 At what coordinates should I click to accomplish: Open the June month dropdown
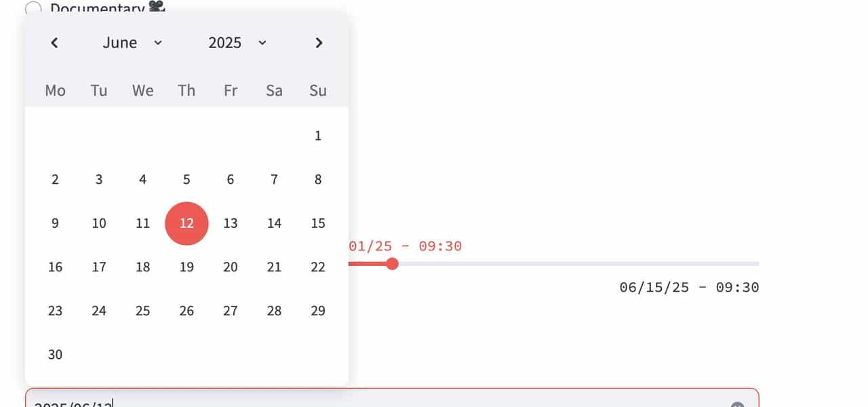pos(132,43)
